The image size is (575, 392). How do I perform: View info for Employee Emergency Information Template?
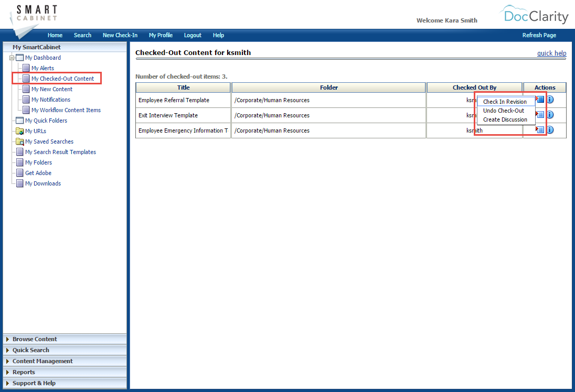(549, 130)
